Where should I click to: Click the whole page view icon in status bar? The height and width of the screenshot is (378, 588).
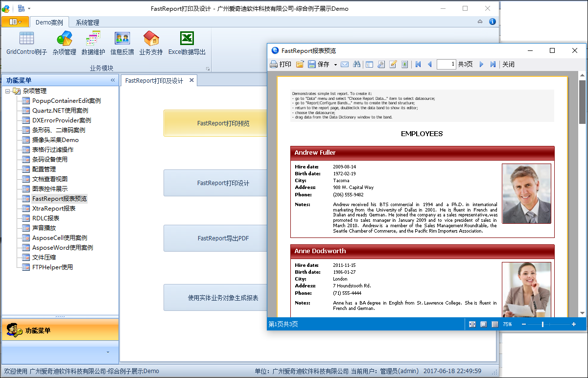[483, 324]
